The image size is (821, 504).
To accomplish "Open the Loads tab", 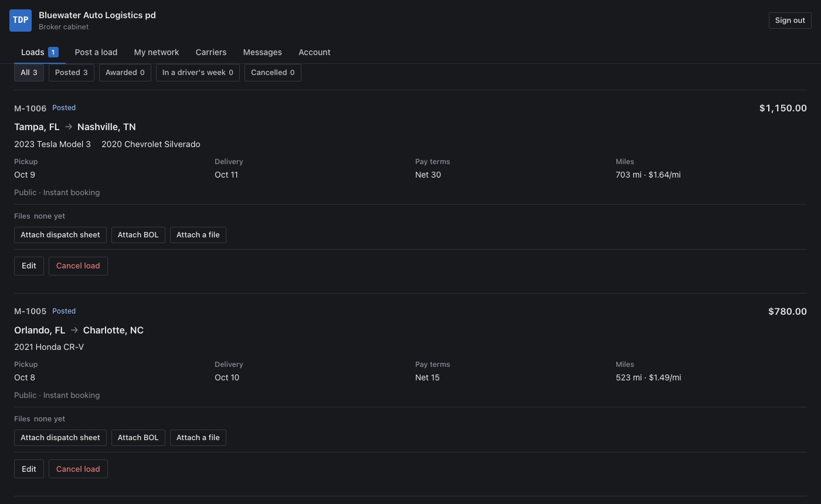I will pyautogui.click(x=40, y=52).
